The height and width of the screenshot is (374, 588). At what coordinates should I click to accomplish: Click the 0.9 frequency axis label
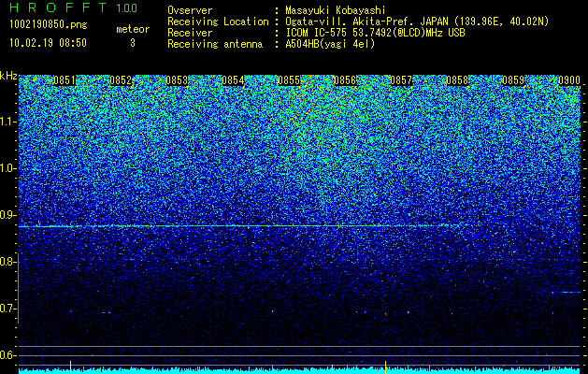(7, 215)
